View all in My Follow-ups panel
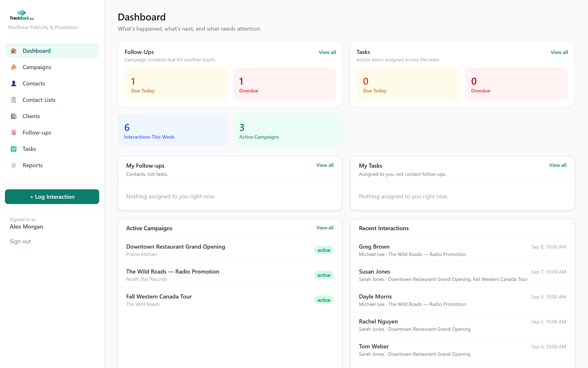Image resolution: width=588 pixels, height=368 pixels. click(325, 165)
